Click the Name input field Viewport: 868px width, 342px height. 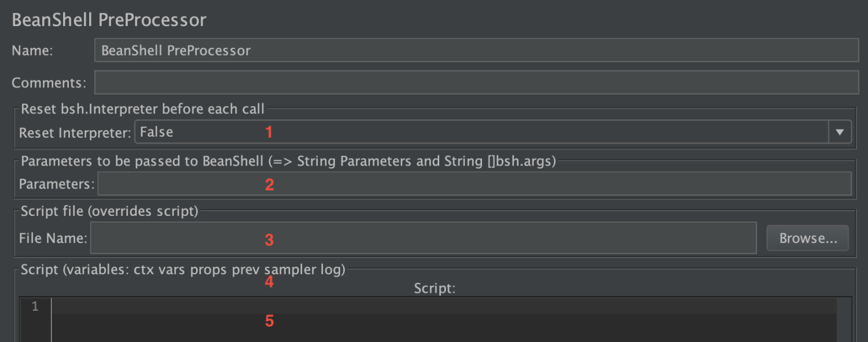(x=476, y=50)
